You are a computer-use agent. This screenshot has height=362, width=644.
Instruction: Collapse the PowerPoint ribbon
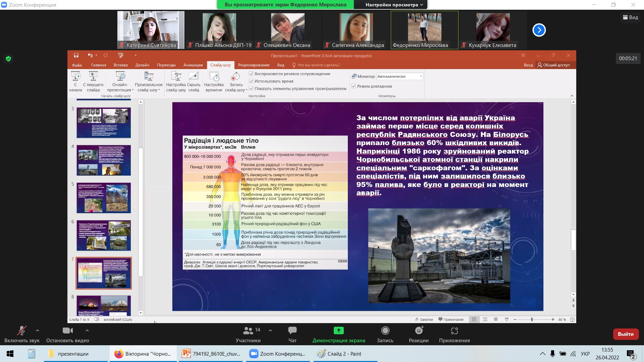click(572, 96)
